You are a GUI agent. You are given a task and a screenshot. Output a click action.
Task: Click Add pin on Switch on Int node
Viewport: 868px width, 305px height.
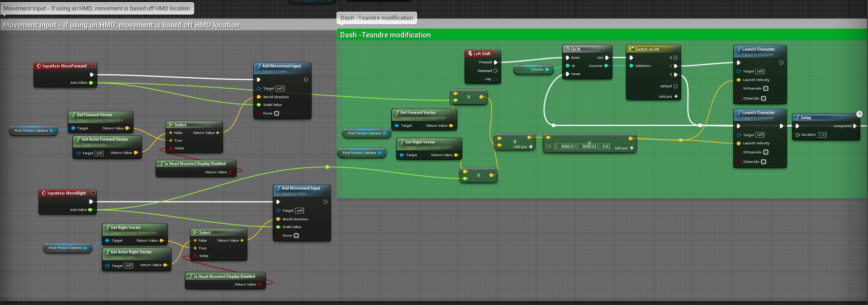[x=669, y=97]
